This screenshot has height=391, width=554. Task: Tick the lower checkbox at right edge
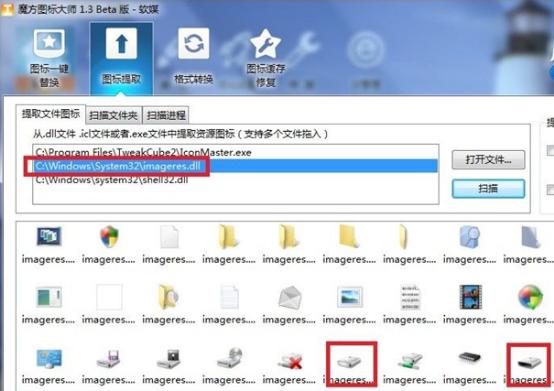pos(550,189)
